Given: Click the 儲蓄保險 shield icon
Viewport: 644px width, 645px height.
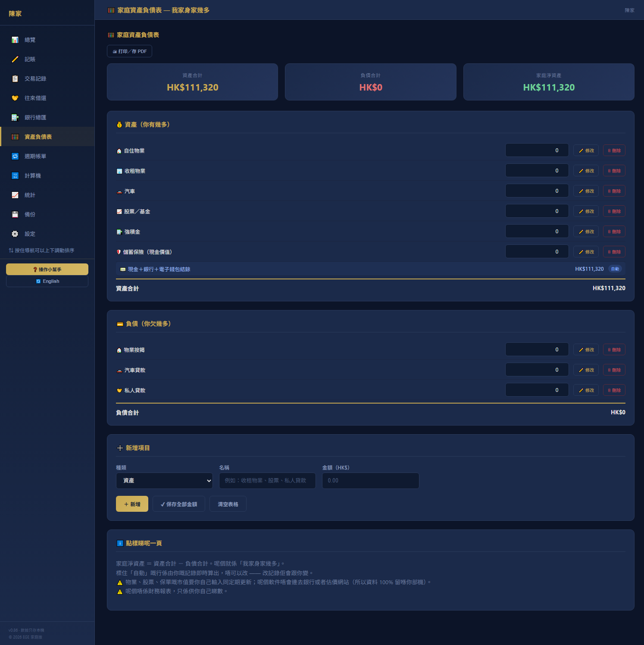Looking at the screenshot, I should point(119,252).
